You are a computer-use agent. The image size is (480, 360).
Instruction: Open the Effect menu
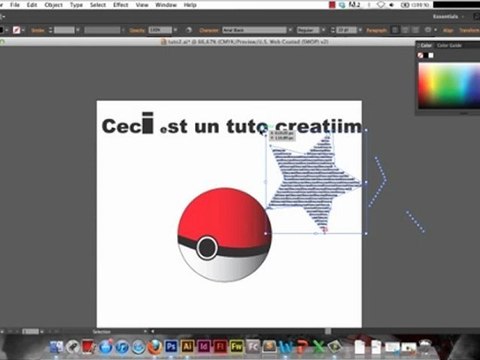121,5
